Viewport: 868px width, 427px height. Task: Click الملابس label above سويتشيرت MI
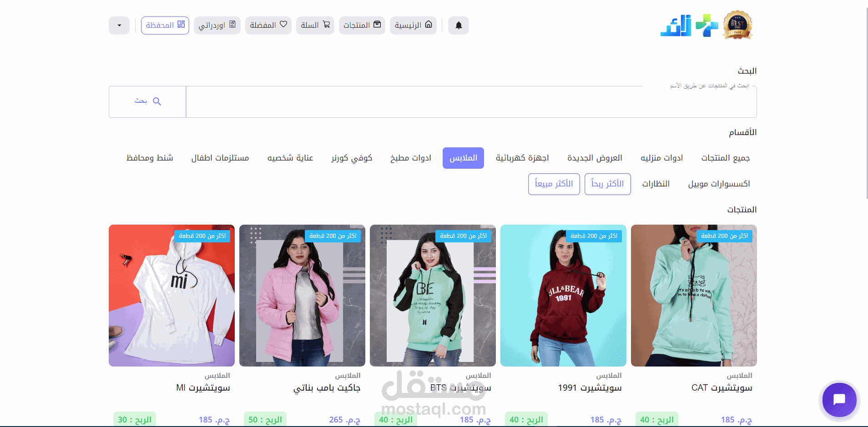point(217,376)
